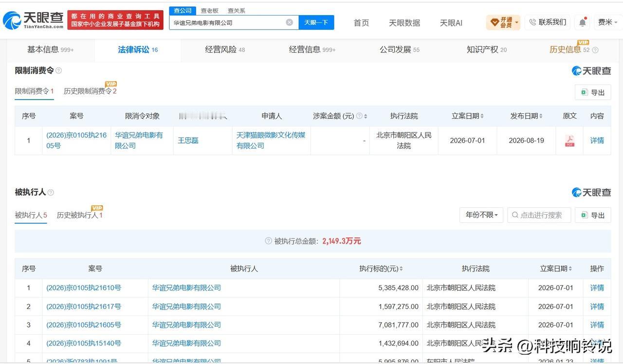The width and height of the screenshot is (623, 364).
Task: Go to 天眼AI in top navigation
Action: [451, 23]
